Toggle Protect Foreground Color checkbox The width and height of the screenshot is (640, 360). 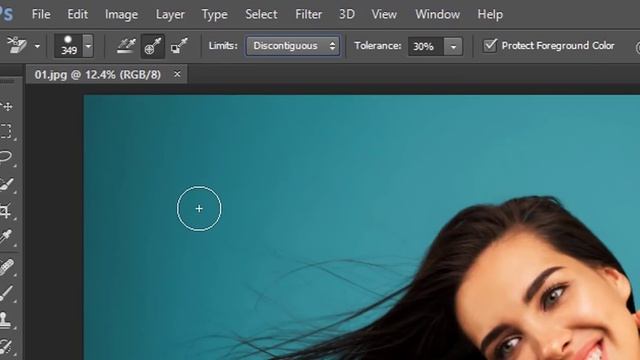pyautogui.click(x=490, y=45)
